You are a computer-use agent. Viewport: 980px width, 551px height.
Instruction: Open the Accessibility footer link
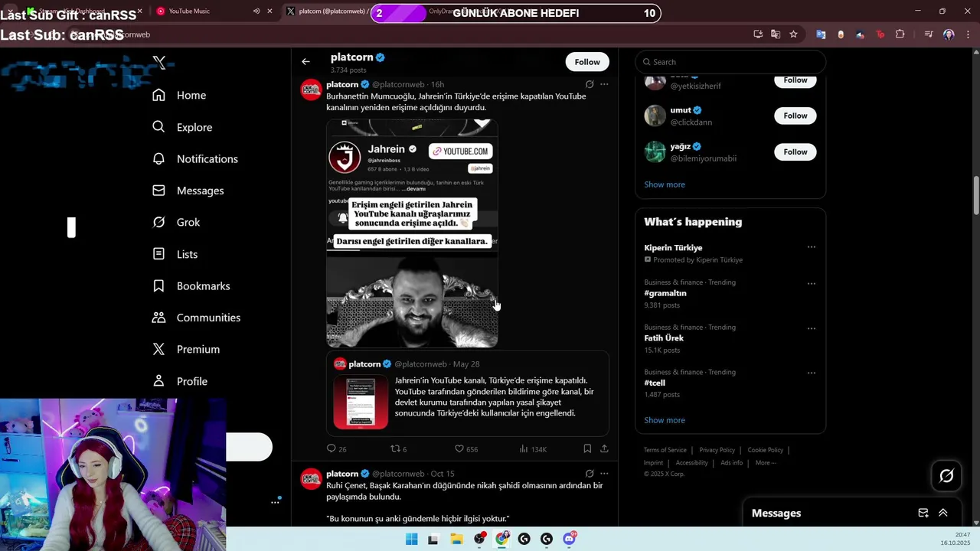click(x=691, y=463)
